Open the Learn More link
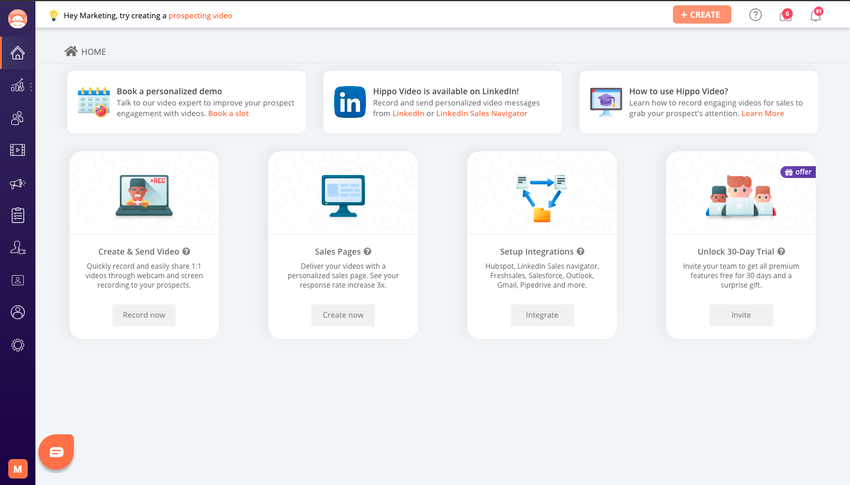 [x=762, y=113]
